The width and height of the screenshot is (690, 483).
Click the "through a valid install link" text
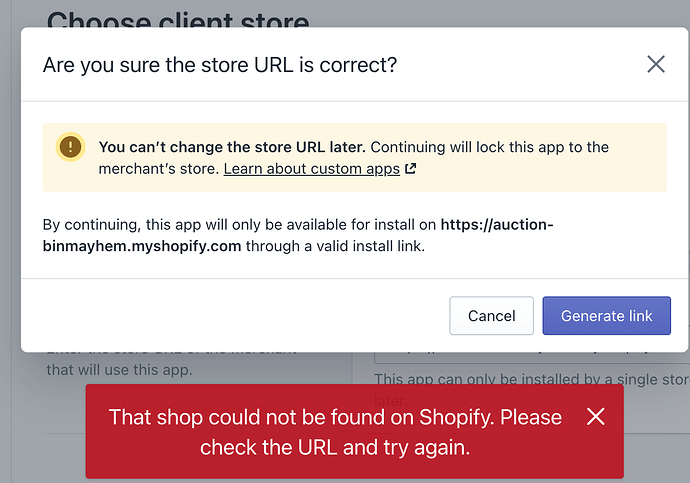pos(336,246)
